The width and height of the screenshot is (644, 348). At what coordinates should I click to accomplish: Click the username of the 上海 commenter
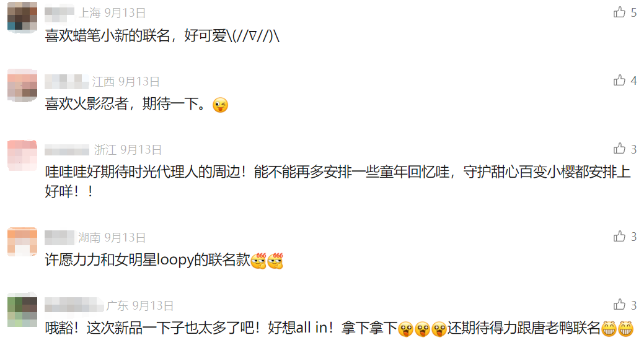(60, 14)
